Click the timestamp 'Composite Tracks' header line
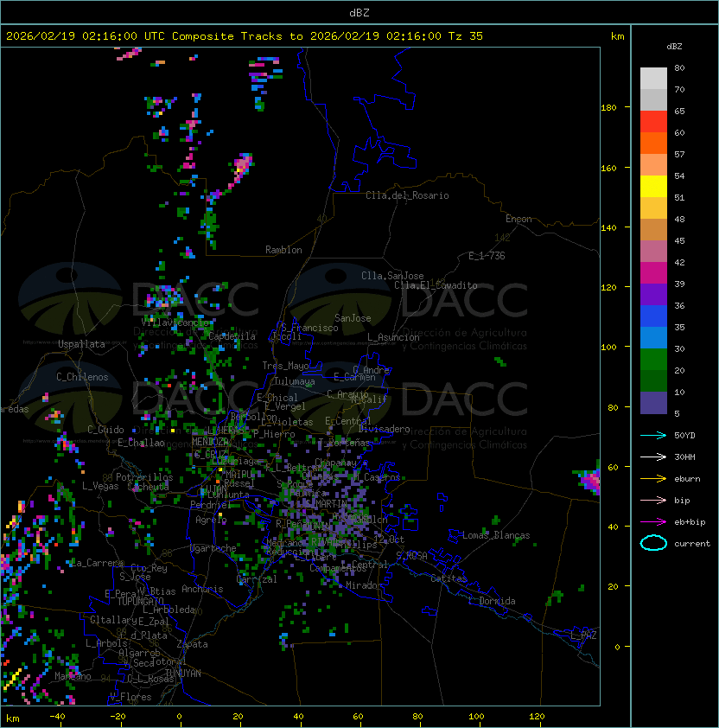Image resolution: width=719 pixels, height=728 pixels. click(245, 36)
